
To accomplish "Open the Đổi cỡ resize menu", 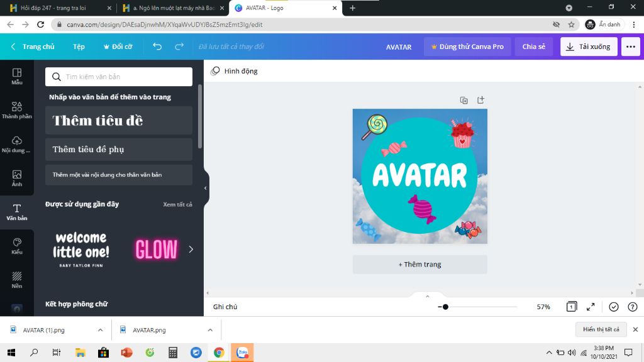I will point(118,47).
